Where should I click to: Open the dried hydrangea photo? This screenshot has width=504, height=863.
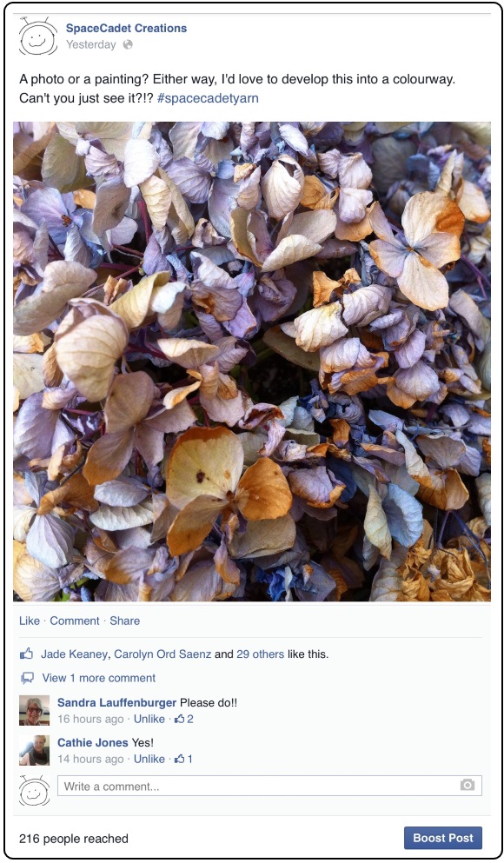252,362
